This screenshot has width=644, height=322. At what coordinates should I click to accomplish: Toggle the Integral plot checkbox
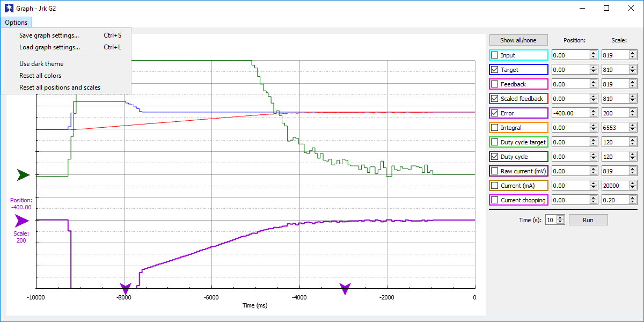(x=494, y=128)
